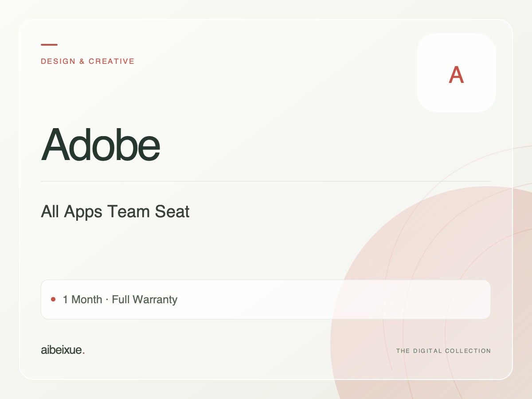
Task: Click the red letter A app icon
Action: coord(456,73)
